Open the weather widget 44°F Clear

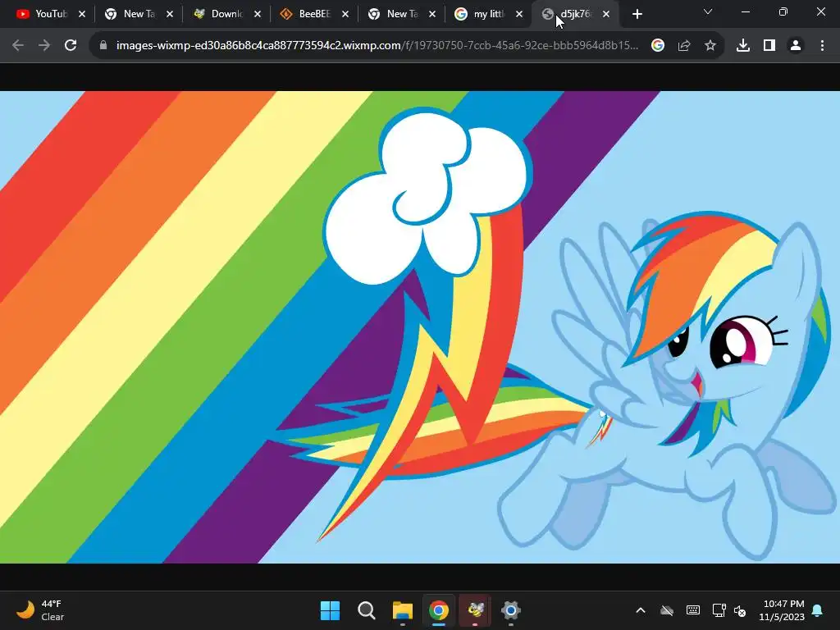click(40, 610)
